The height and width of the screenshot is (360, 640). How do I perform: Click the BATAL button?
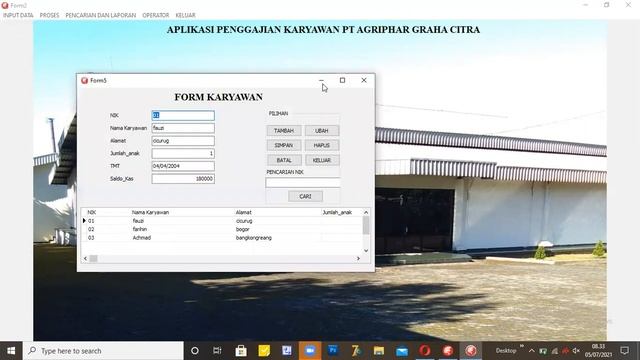(284, 160)
